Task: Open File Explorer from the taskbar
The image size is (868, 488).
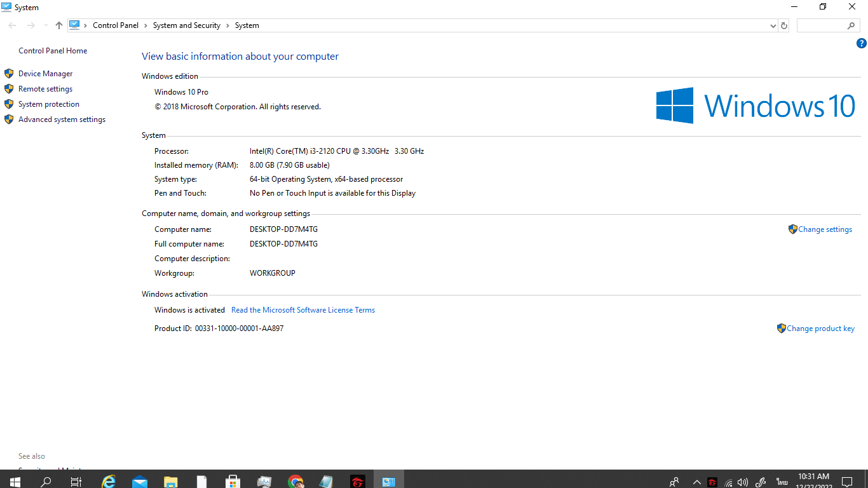Action: (171, 482)
